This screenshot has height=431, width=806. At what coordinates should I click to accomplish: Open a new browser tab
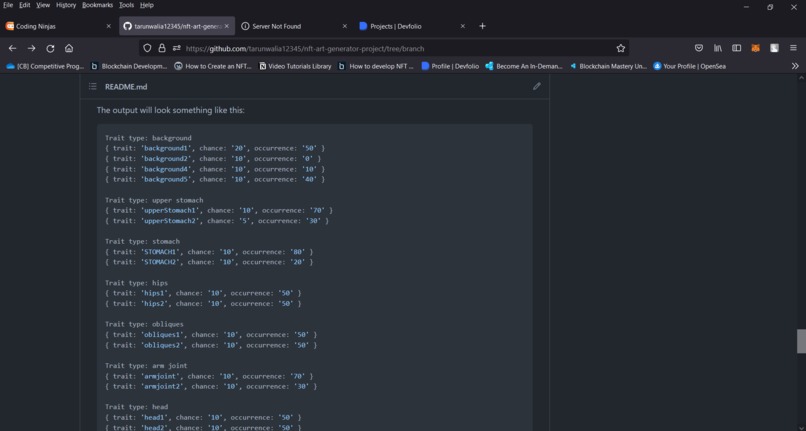tap(482, 26)
